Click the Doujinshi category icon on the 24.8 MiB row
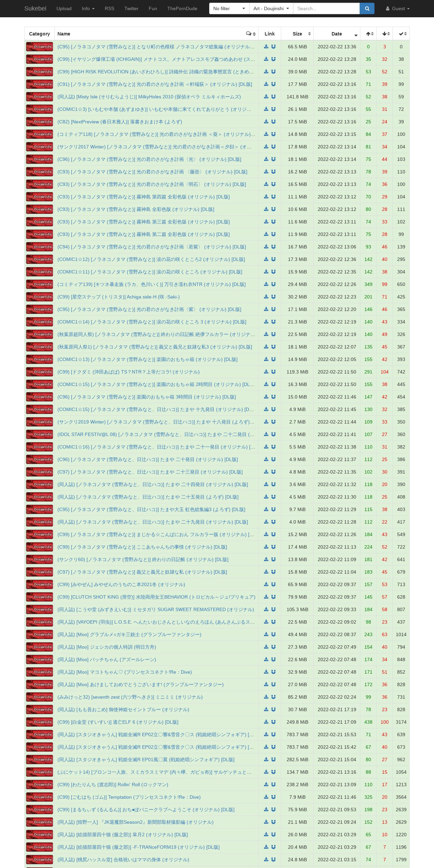434x868 pixels. (40, 860)
